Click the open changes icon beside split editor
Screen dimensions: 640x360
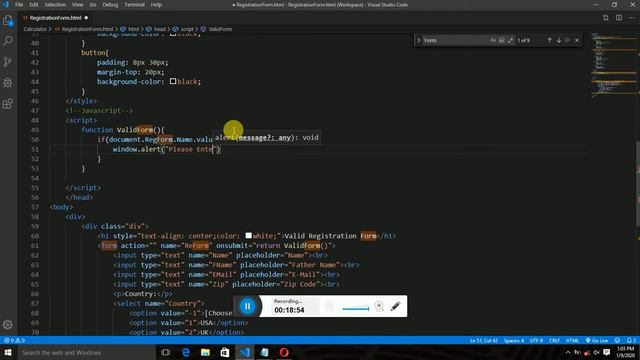tap(606, 18)
